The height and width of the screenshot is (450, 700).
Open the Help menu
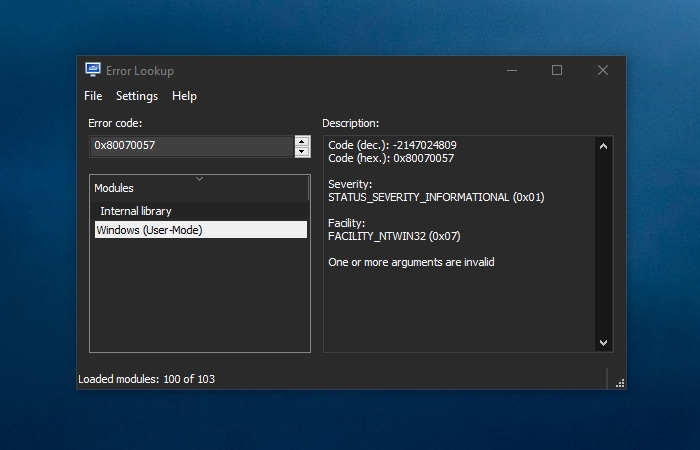(184, 96)
